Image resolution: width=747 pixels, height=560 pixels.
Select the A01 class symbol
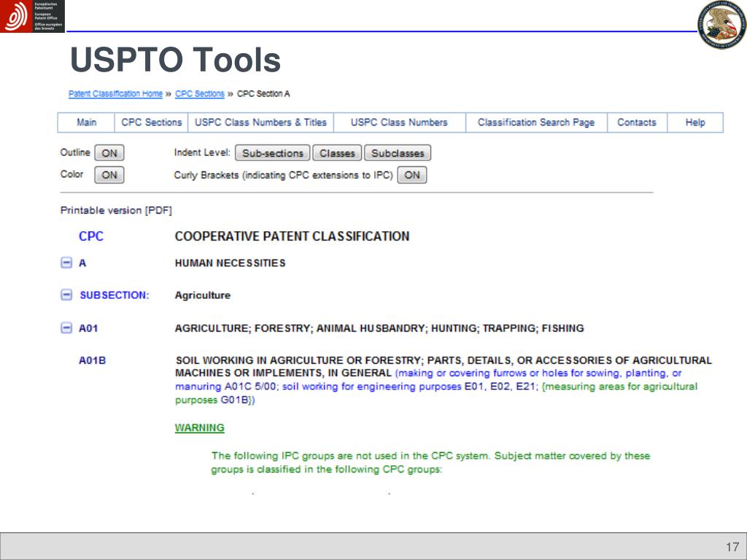88,328
